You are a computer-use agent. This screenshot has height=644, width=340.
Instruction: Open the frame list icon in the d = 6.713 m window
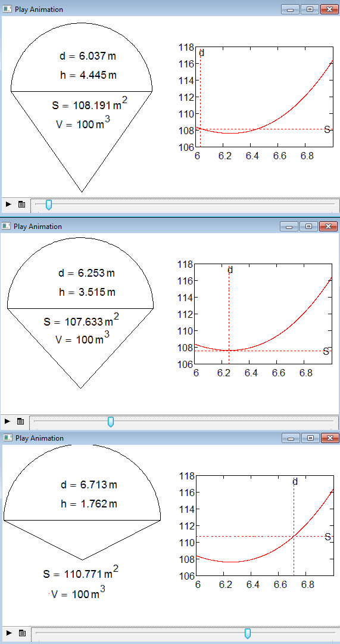tap(22, 633)
